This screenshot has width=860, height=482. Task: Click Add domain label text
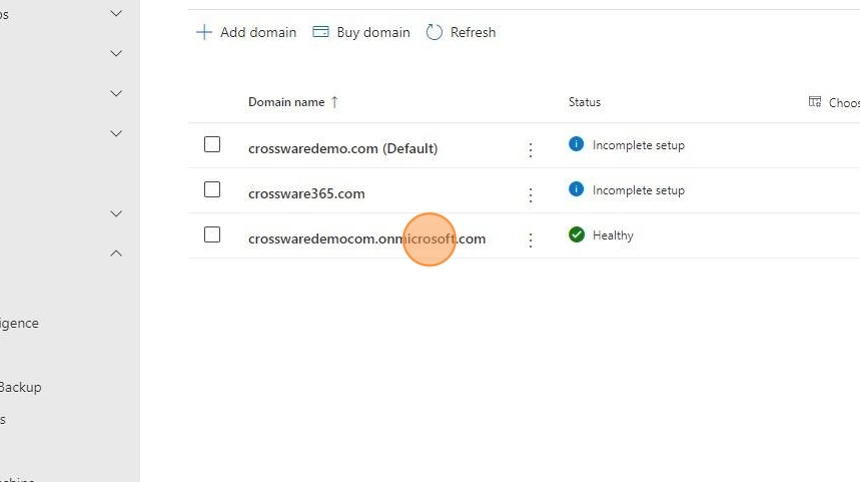[x=258, y=32]
